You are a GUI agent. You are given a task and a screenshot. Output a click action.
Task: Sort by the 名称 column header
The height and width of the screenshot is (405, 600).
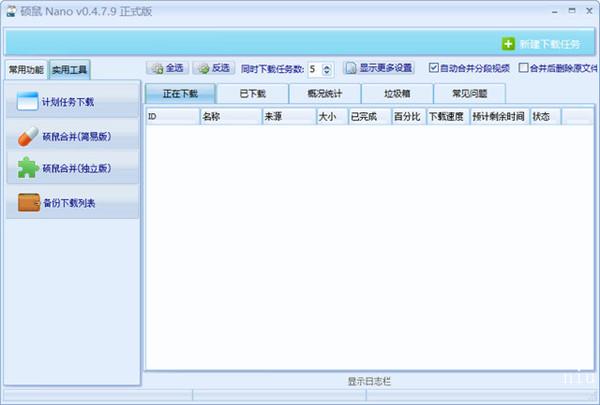point(231,116)
